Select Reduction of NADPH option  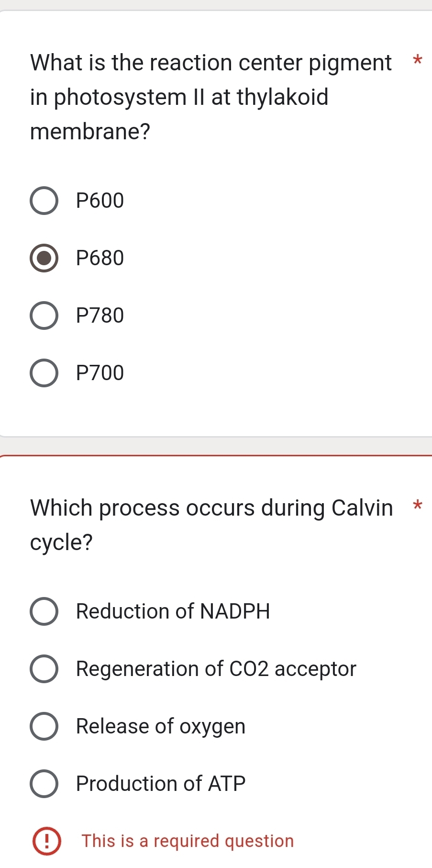pyautogui.click(x=44, y=611)
